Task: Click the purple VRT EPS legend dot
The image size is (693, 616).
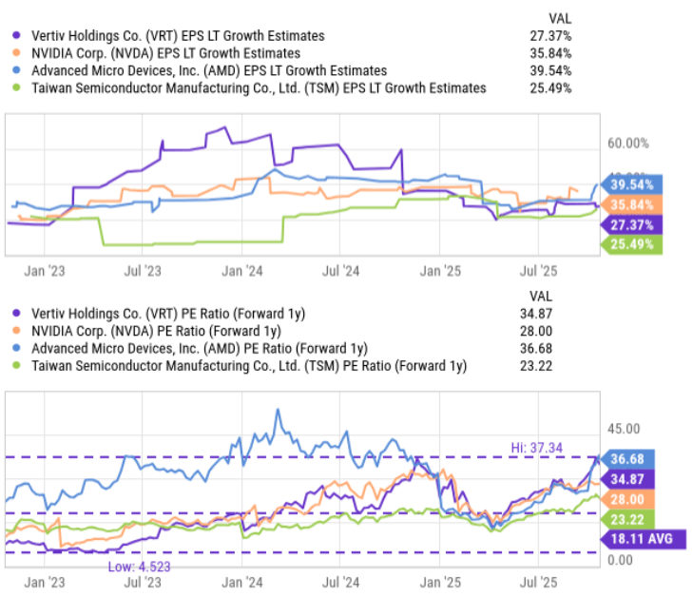Action: [x=16, y=35]
